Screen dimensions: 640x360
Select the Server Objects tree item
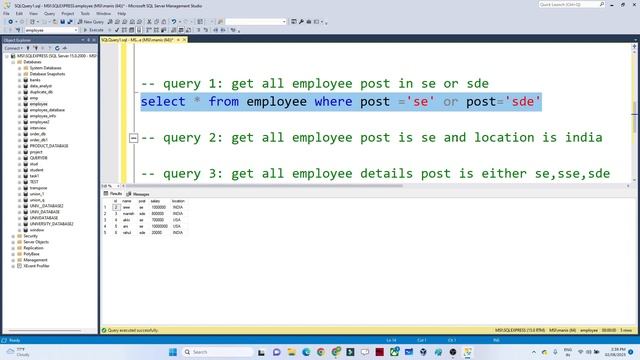coord(36,242)
